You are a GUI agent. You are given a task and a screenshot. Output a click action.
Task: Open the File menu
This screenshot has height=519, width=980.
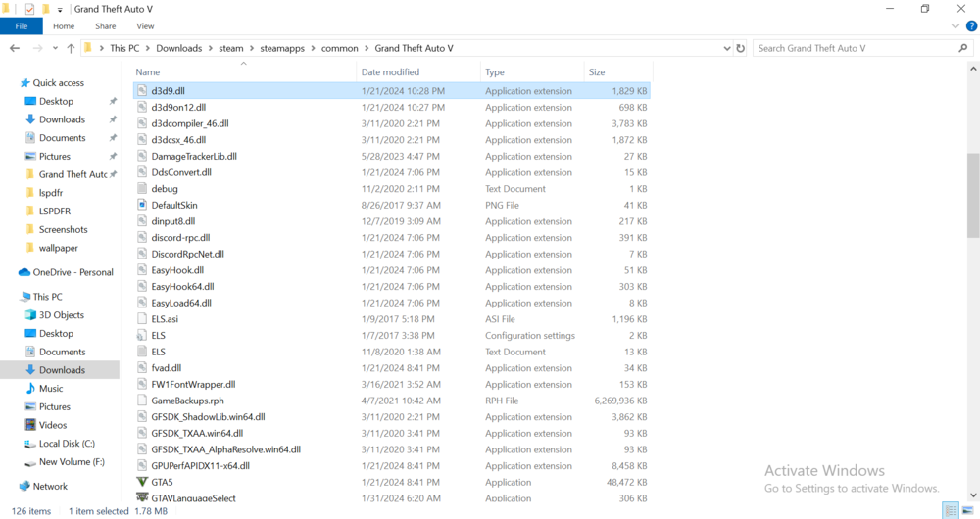click(x=22, y=26)
